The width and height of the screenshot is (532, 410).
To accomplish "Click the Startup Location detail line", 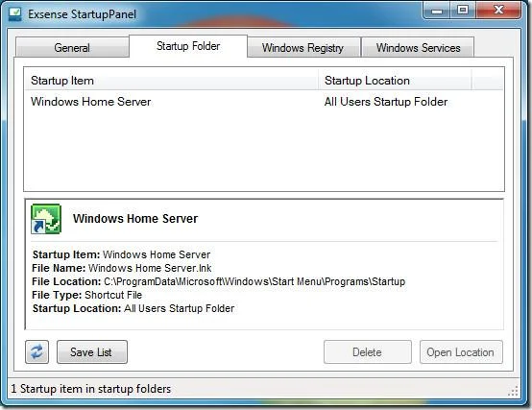I will (x=133, y=308).
